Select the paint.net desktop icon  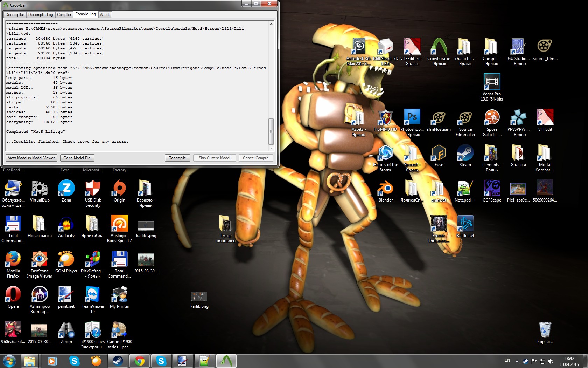pos(66,297)
